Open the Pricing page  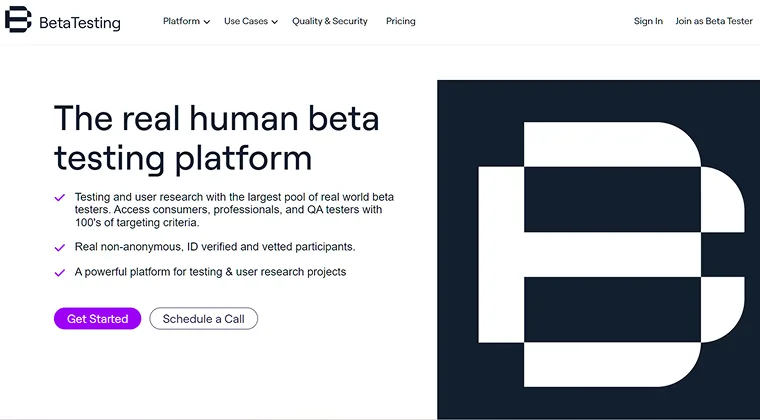click(400, 21)
